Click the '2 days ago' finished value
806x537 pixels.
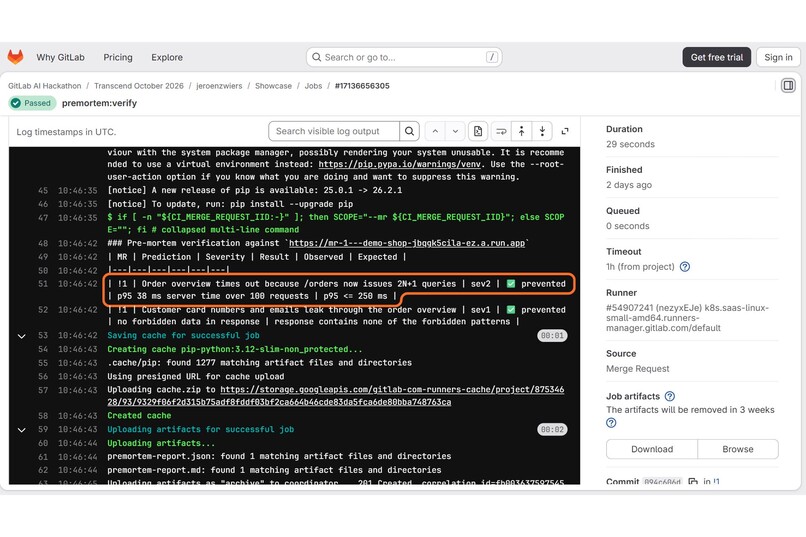pyautogui.click(x=629, y=185)
